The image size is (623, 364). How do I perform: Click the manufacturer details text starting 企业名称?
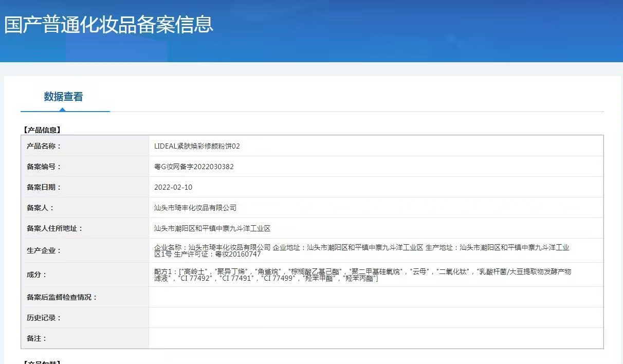(x=362, y=250)
